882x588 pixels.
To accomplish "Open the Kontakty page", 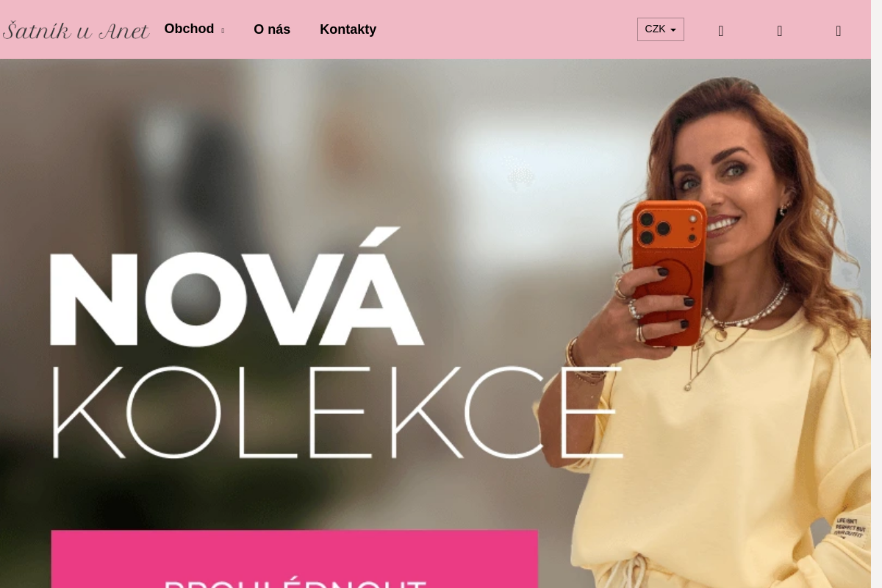I will pyautogui.click(x=348, y=29).
